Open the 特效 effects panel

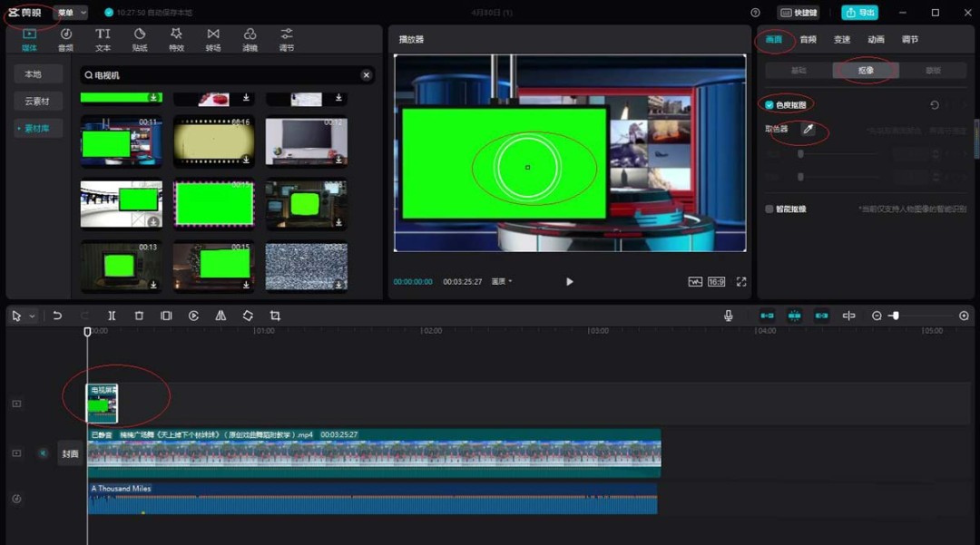(176, 40)
